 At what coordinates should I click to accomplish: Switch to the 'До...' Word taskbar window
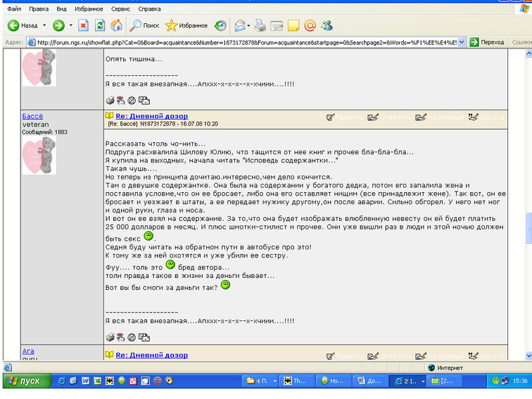(370, 381)
